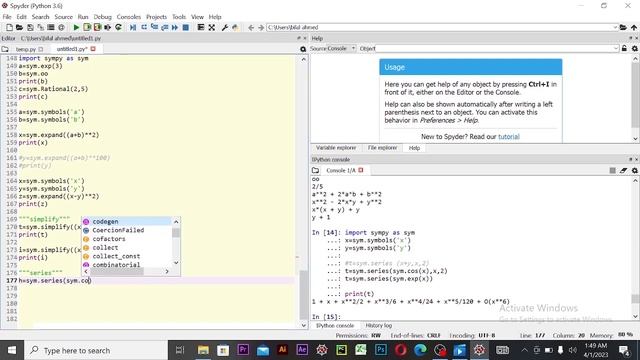Open Photoshop from the taskbar
This screenshot has width=640, height=360.
(x=381, y=350)
